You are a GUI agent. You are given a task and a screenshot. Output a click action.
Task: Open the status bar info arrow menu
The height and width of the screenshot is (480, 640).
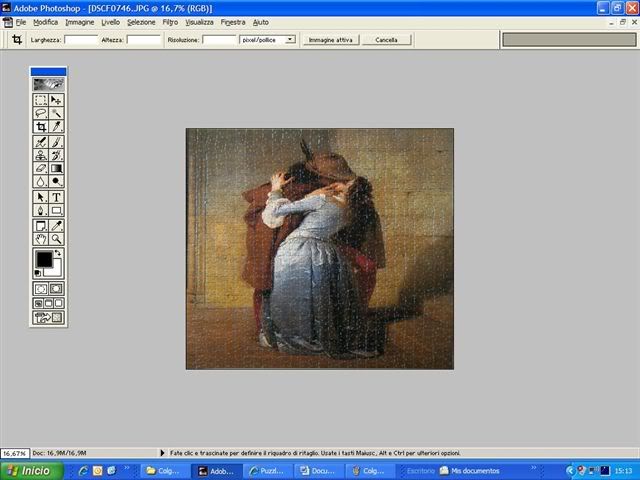(x=162, y=453)
